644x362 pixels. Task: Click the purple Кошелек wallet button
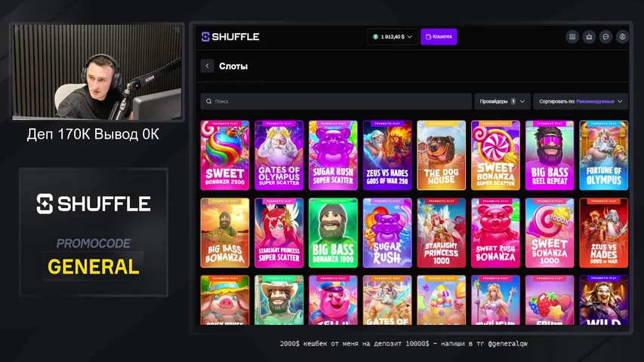439,37
